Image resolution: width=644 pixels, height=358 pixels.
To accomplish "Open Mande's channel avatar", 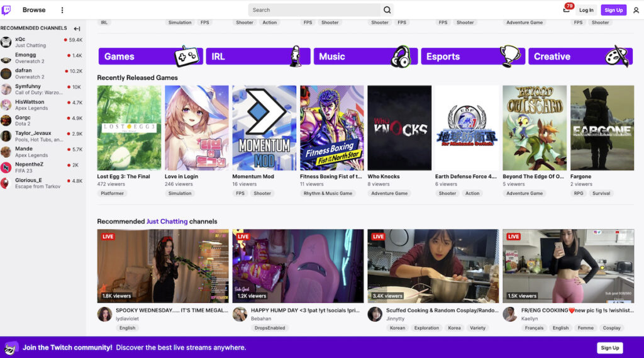I will pos(6,152).
